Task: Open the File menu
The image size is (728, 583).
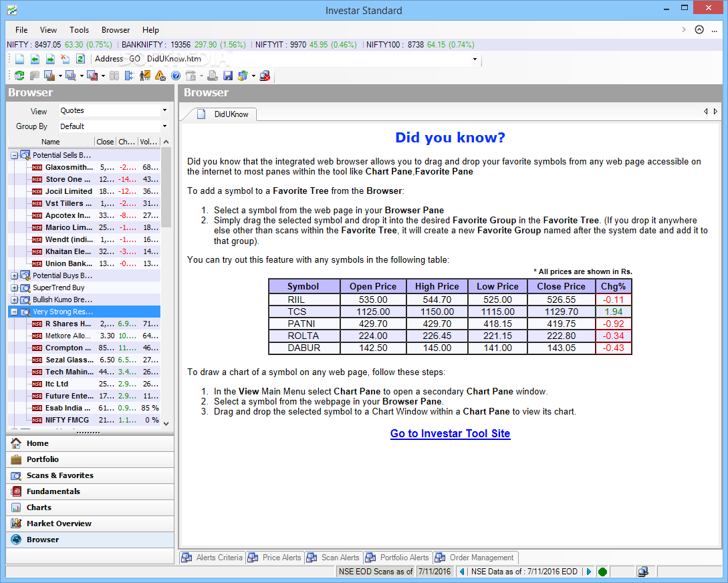Action: click(x=21, y=29)
